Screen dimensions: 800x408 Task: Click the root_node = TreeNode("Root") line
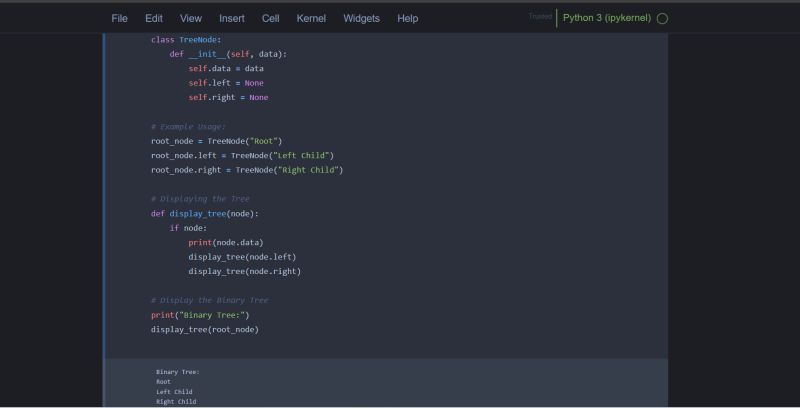pyautogui.click(x=216, y=141)
